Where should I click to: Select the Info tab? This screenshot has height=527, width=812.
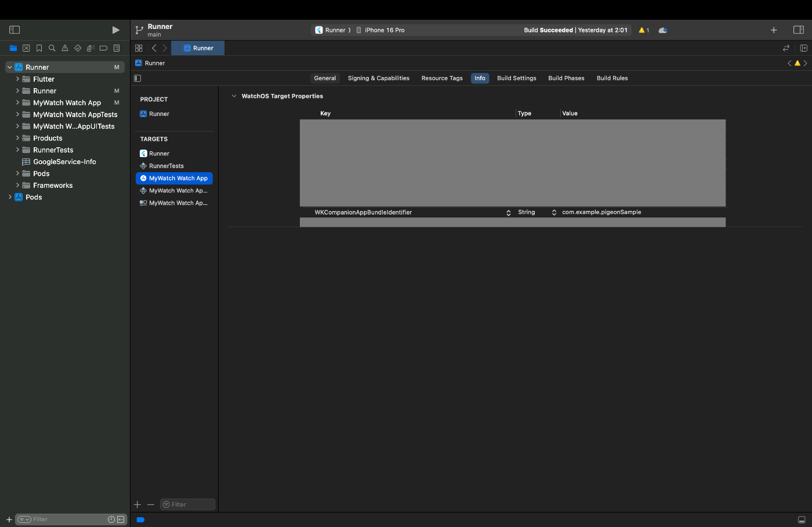pyautogui.click(x=480, y=78)
